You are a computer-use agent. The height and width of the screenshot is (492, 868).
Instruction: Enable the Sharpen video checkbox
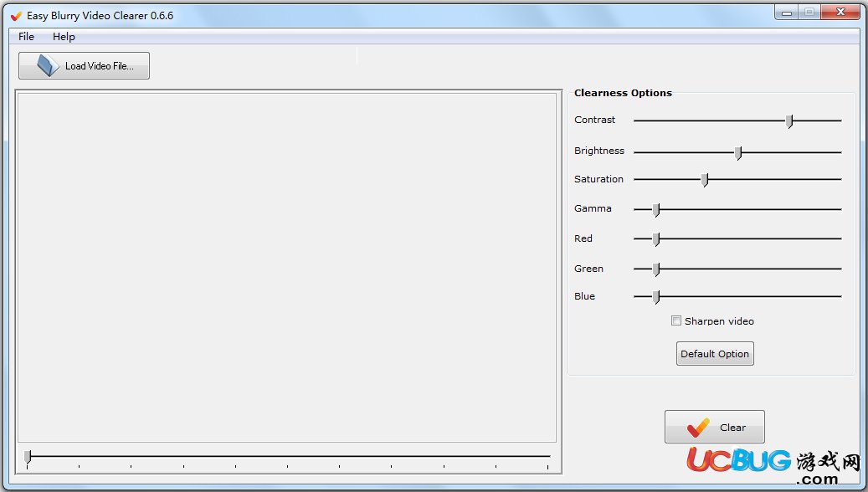(676, 320)
